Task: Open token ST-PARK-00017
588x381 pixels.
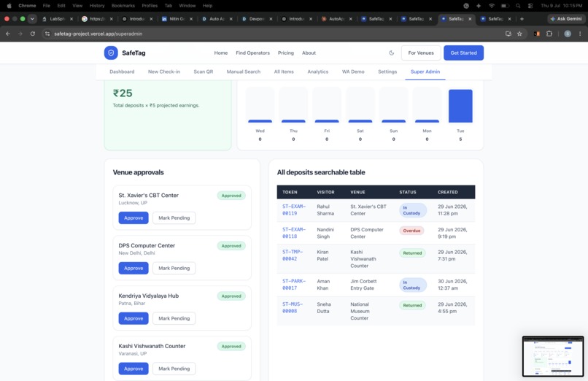Action: coord(294,285)
